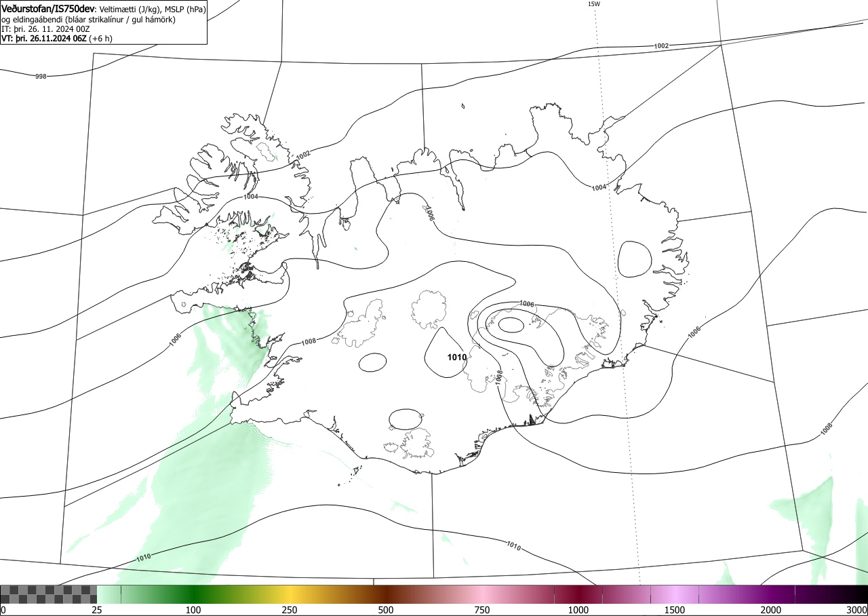Click the 1002 isobar label beside the Westfjords
Screen dimensions: 868x616
coord(302,155)
